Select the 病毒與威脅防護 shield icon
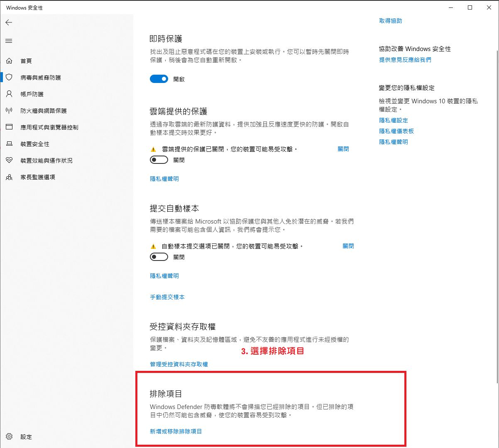The height and width of the screenshot is (448, 499). pyautogui.click(x=9, y=78)
